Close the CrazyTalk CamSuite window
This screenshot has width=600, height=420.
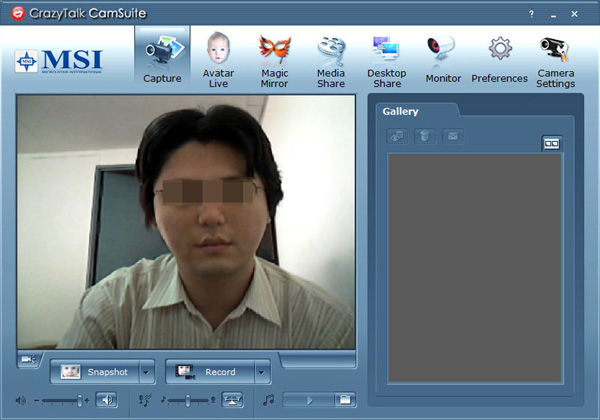coord(574,14)
